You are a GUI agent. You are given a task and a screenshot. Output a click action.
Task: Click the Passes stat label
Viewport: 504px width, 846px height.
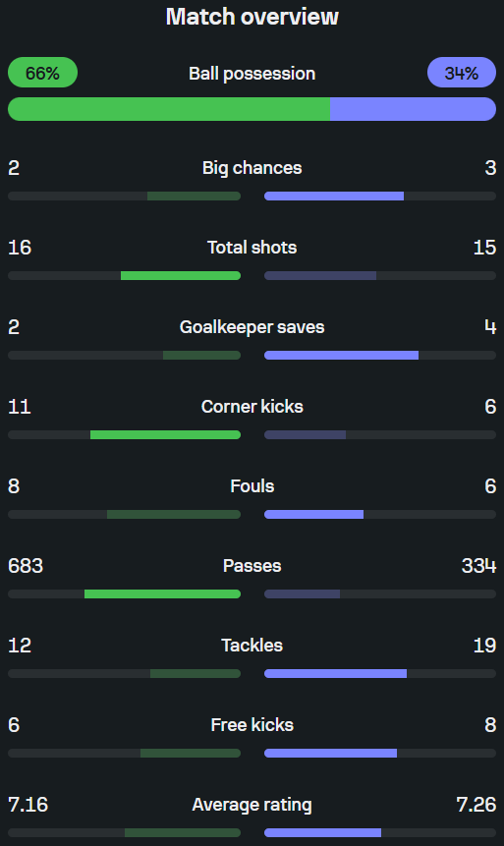252,565
